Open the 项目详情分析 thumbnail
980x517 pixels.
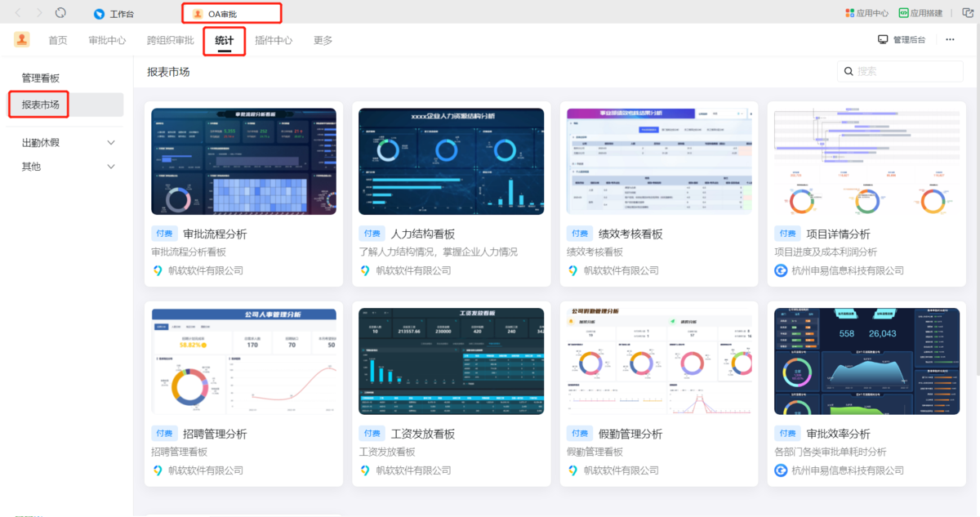866,162
